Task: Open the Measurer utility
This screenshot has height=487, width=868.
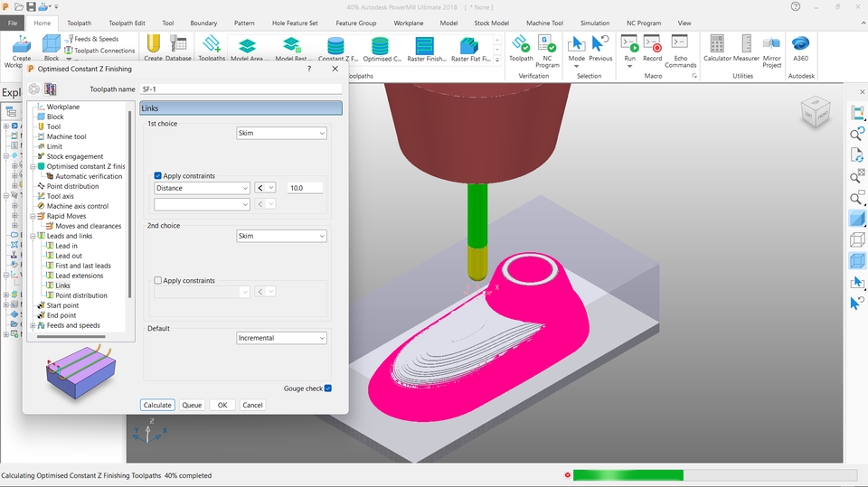Action: 746,48
